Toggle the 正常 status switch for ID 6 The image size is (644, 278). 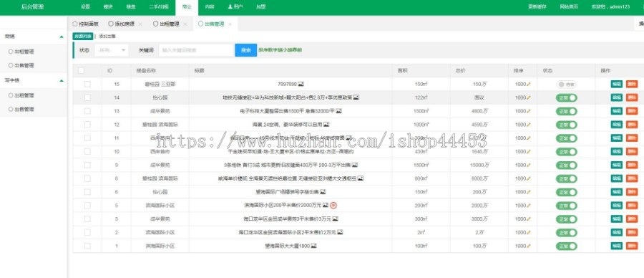[x=566, y=192]
